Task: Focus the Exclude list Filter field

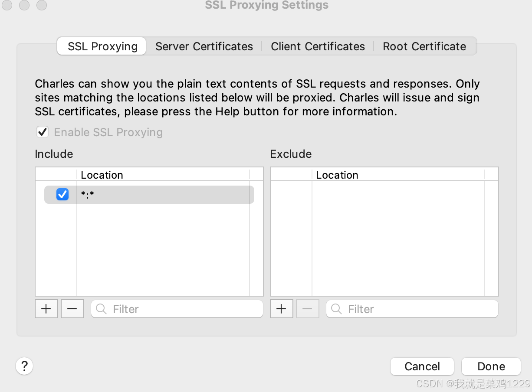Action: coord(412,309)
